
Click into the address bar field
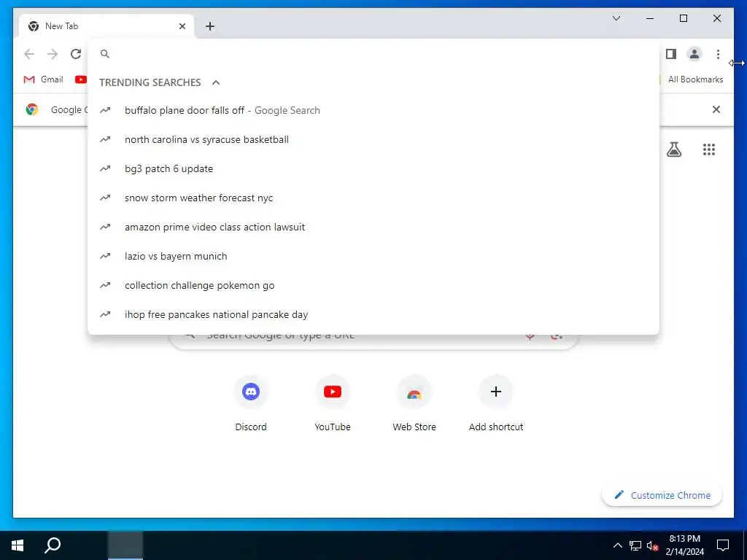pos(373,54)
